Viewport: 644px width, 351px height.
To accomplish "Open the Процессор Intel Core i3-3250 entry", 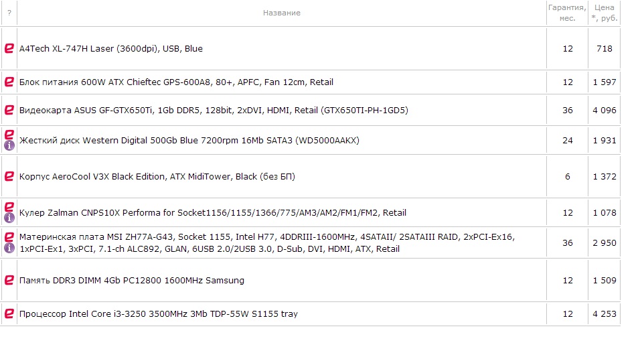I will coord(159,313).
